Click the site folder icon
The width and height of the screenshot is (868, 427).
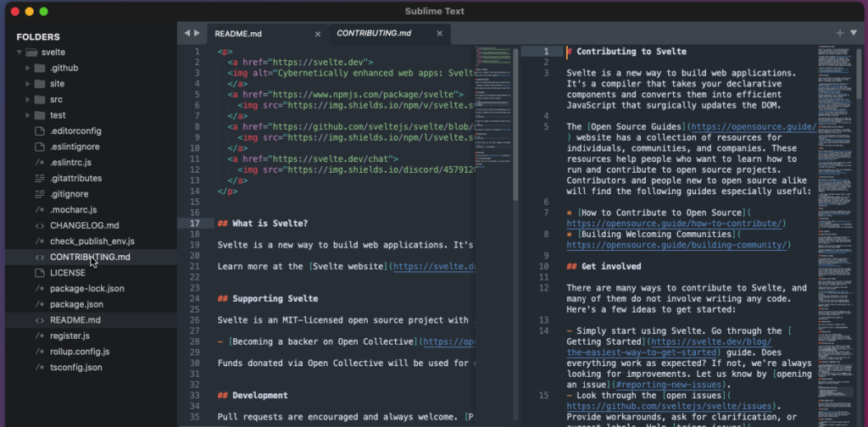pyautogui.click(x=40, y=84)
